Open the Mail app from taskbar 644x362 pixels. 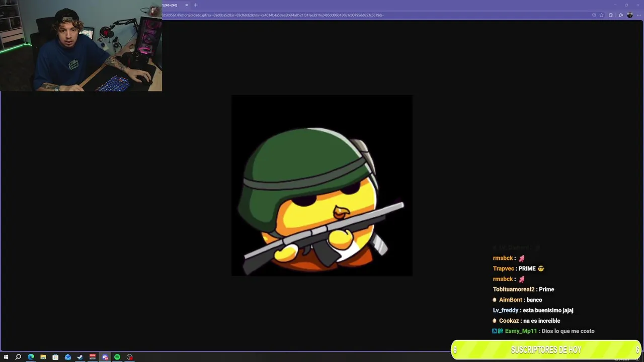[68, 357]
